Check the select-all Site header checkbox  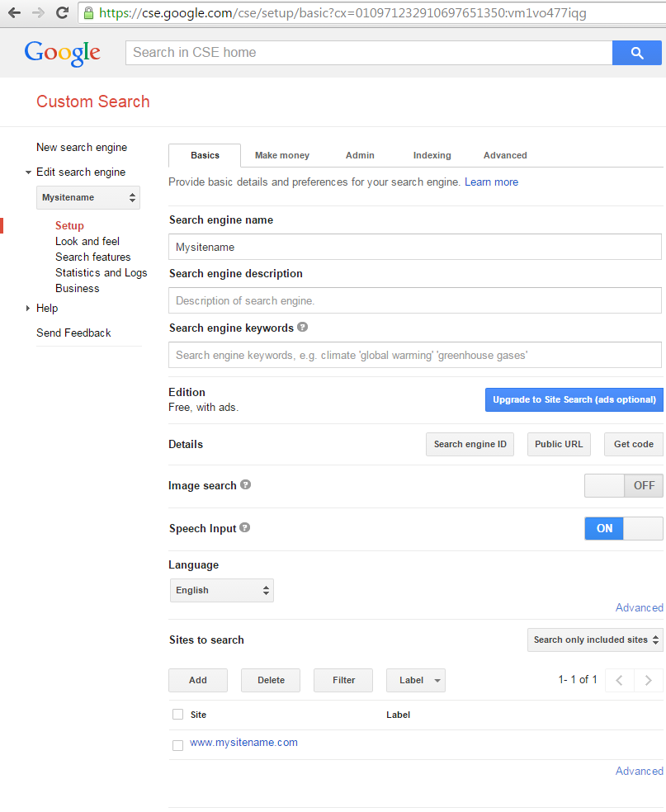177,715
